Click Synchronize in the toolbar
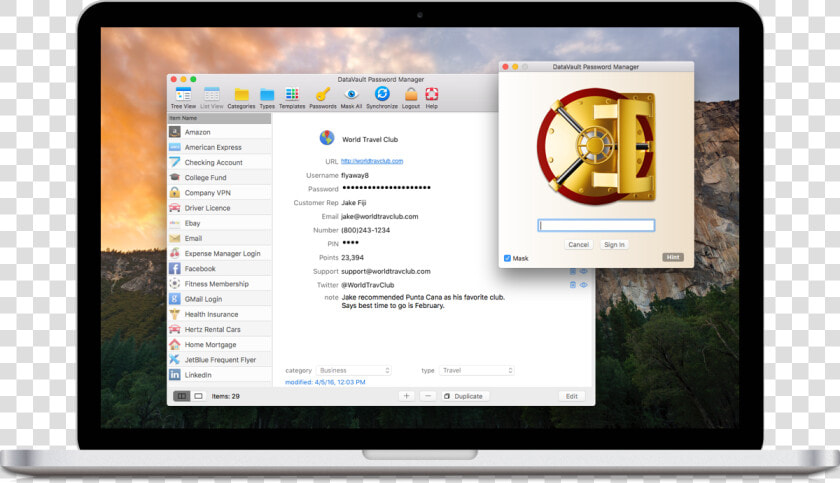The width and height of the screenshot is (840, 483). click(x=382, y=99)
